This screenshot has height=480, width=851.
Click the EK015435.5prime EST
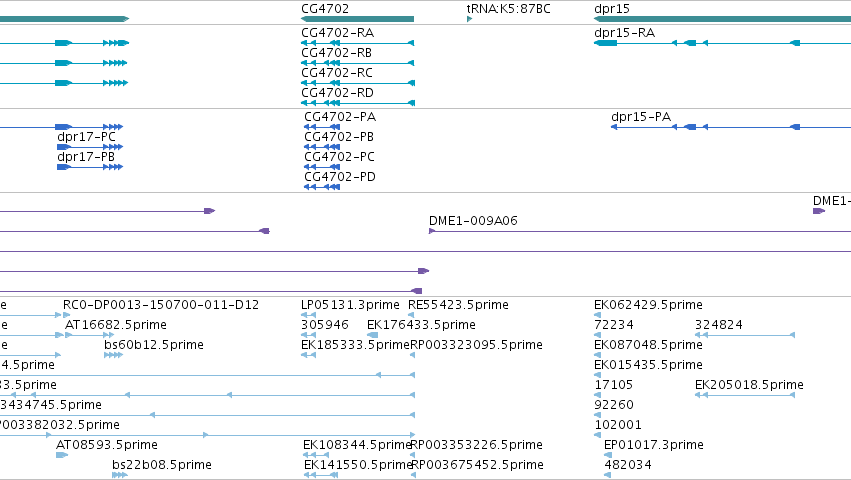(649, 365)
